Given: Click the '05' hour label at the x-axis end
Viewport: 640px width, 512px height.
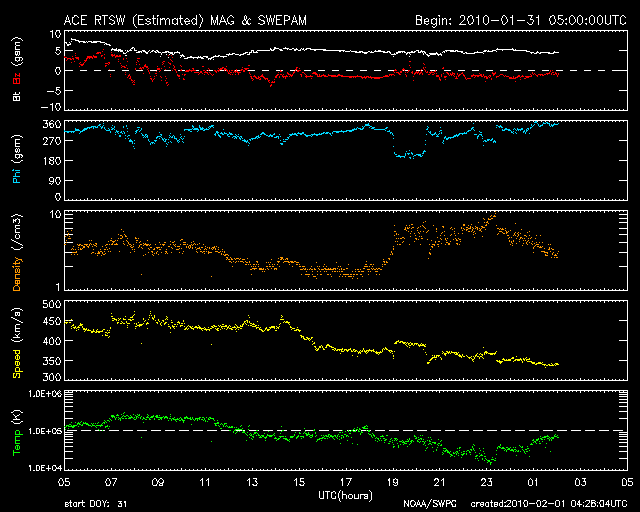Looking at the screenshot, I should point(627,482).
